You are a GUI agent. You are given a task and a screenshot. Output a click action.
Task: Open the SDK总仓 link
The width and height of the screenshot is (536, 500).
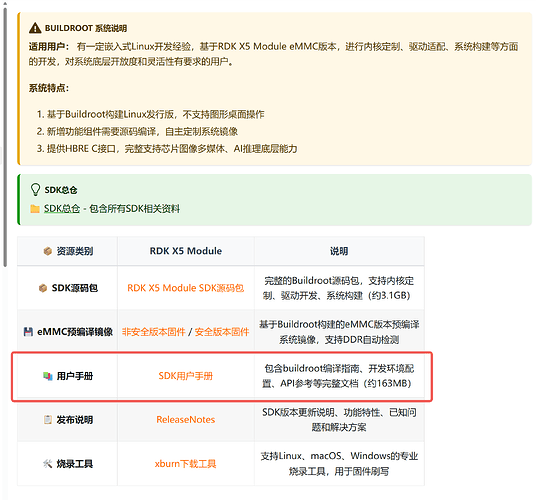tap(62, 208)
